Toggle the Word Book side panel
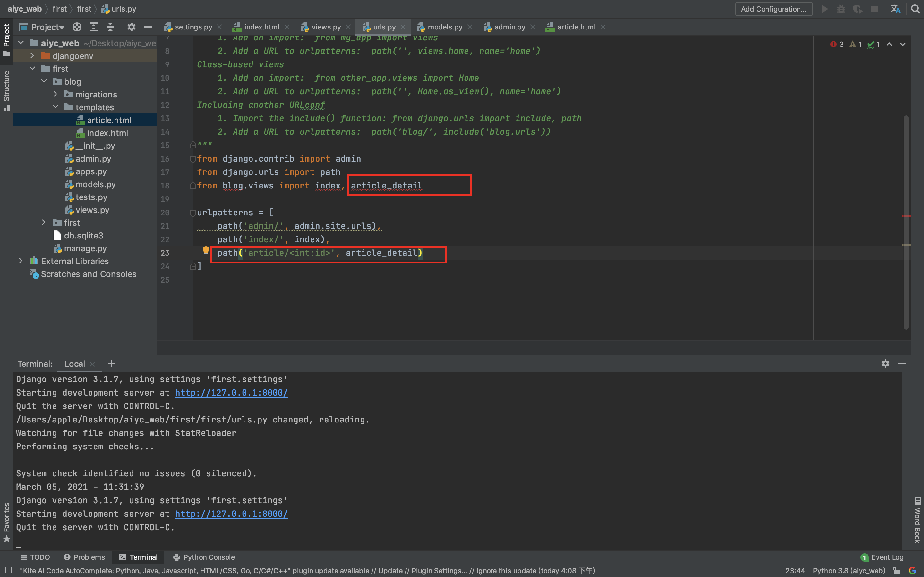The width and height of the screenshot is (924, 577). (x=917, y=521)
